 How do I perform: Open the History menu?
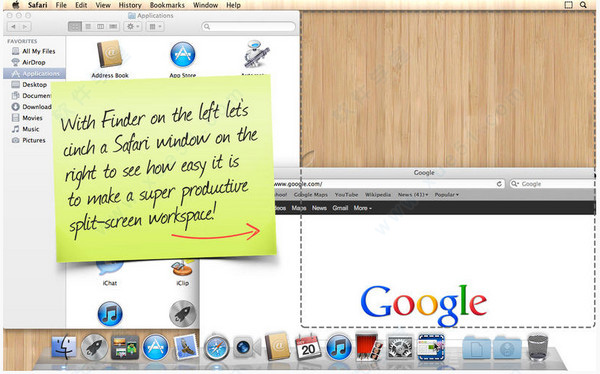[130, 5]
